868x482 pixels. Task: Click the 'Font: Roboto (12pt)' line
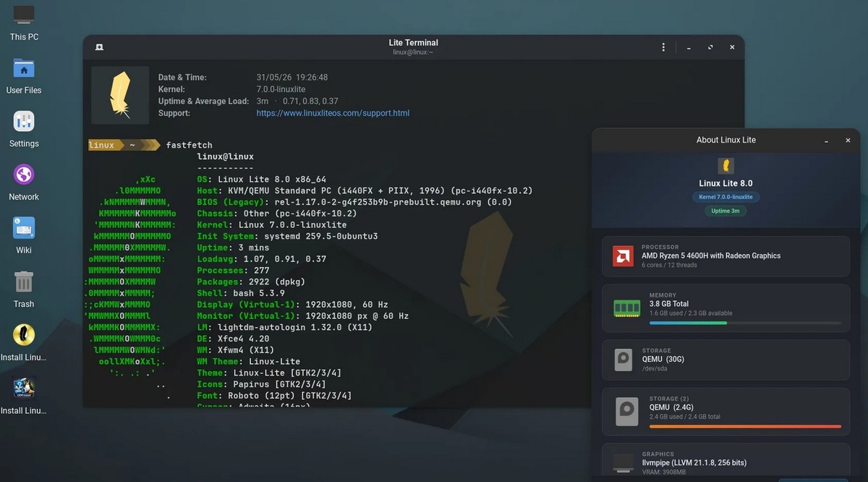pos(274,396)
